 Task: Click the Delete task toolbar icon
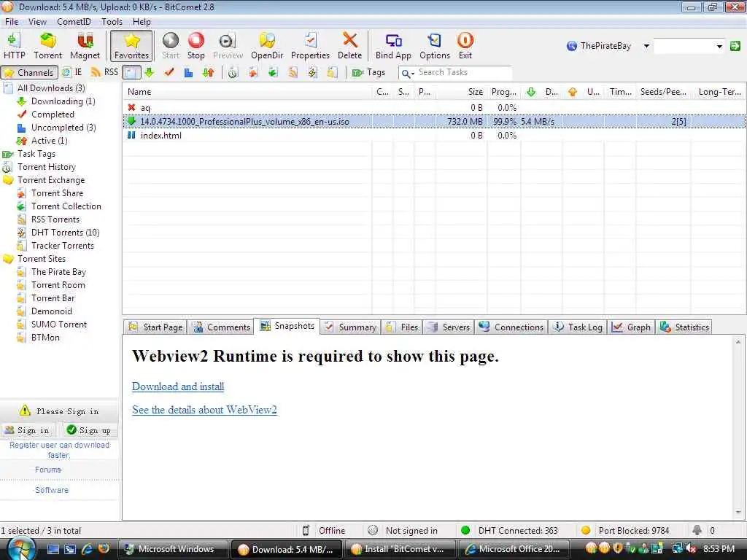[x=349, y=46]
